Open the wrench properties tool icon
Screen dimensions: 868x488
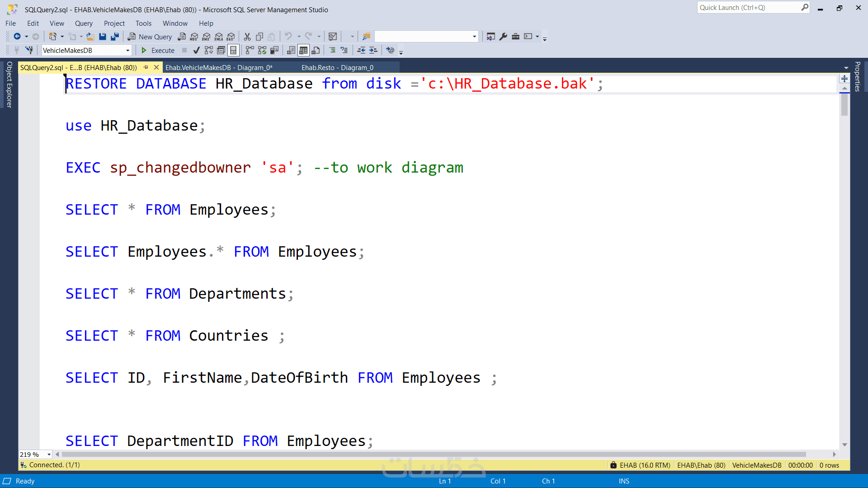[503, 37]
